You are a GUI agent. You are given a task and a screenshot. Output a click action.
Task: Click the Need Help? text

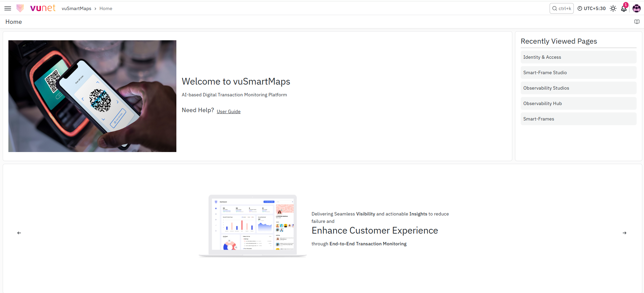point(198,110)
